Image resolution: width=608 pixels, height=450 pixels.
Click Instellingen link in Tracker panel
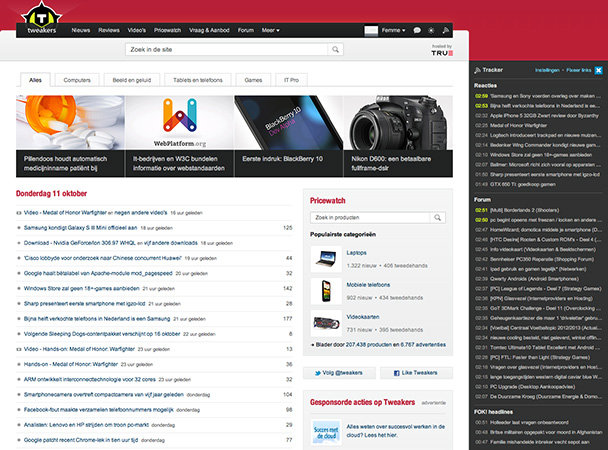coord(547,70)
